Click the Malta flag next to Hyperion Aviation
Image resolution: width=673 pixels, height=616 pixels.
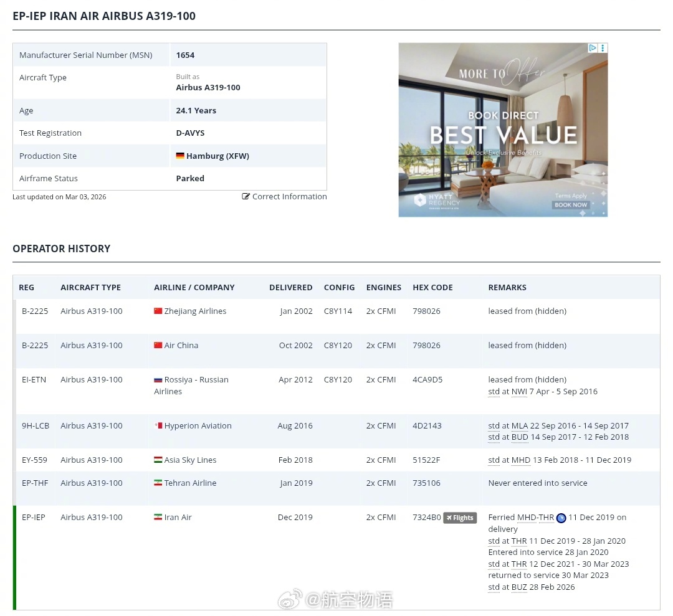click(158, 425)
